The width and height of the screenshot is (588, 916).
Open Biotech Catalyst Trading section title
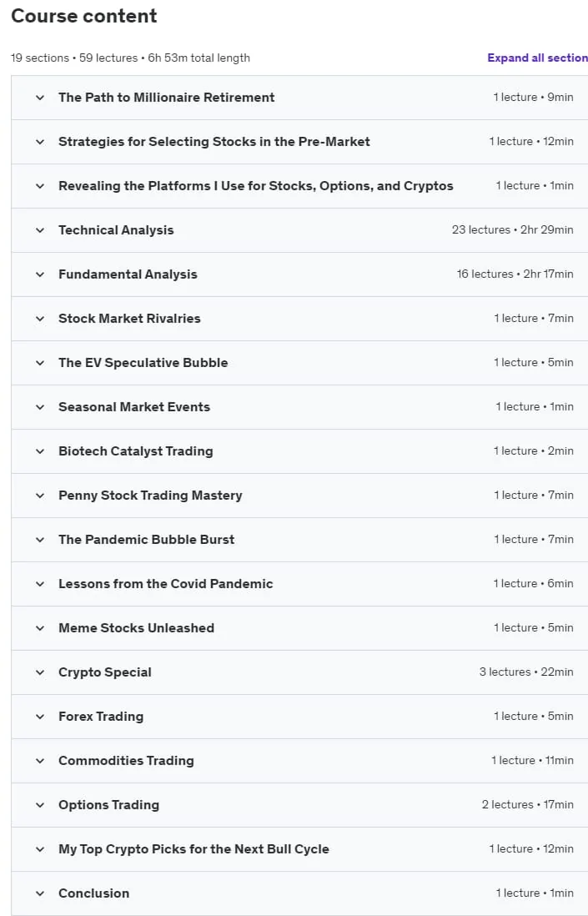(135, 451)
